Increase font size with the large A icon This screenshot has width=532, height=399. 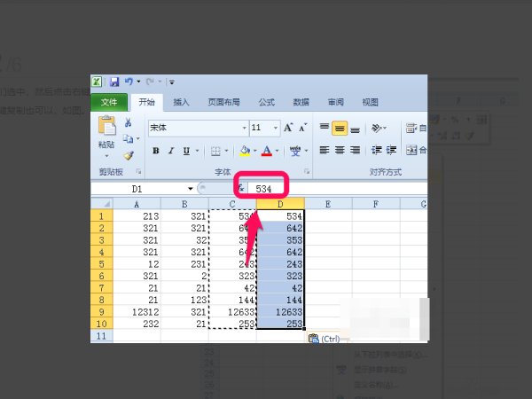click(x=288, y=128)
